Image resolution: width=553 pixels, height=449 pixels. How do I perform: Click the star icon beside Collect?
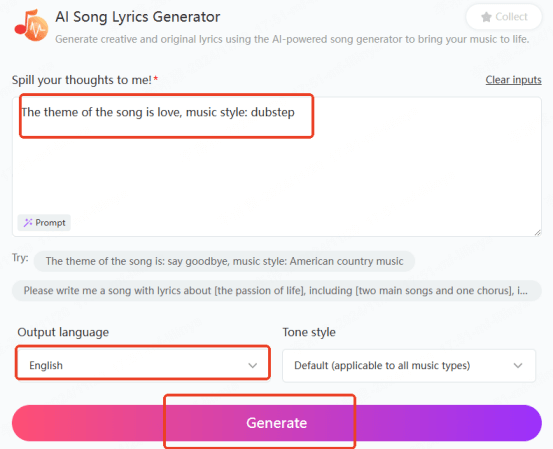(x=486, y=17)
